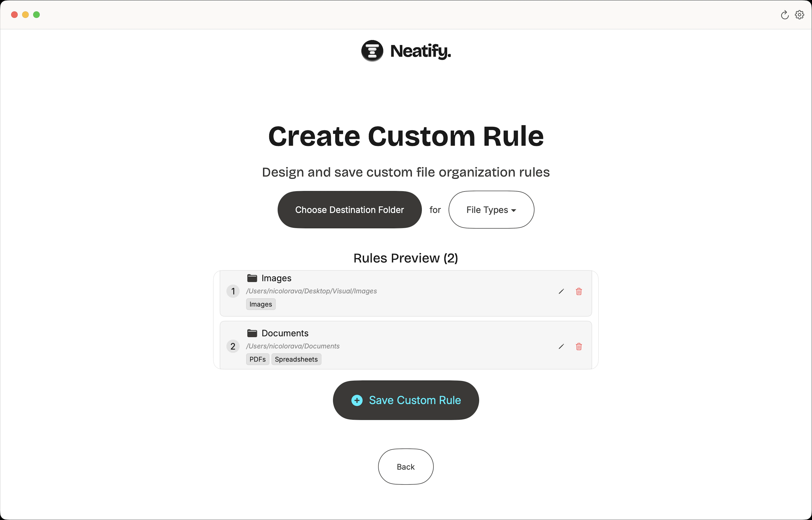The height and width of the screenshot is (520, 812).
Task: Click the folder icon next to Documents
Action: [252, 333]
